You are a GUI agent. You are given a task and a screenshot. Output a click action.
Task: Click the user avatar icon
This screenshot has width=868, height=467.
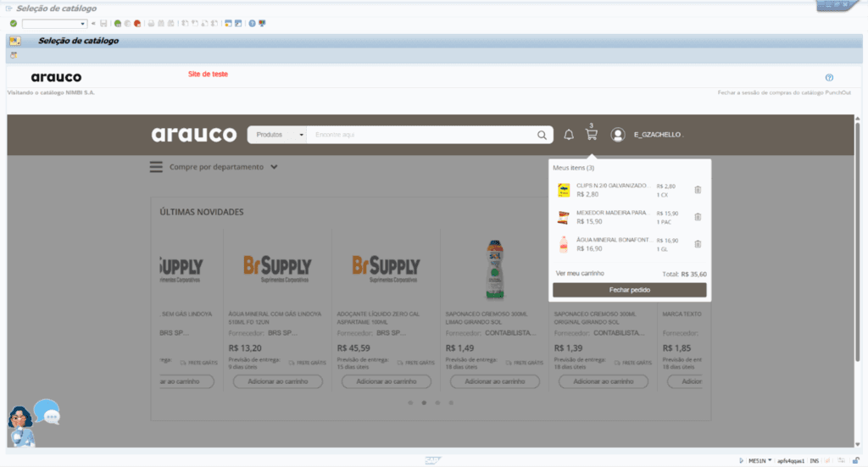tap(618, 135)
